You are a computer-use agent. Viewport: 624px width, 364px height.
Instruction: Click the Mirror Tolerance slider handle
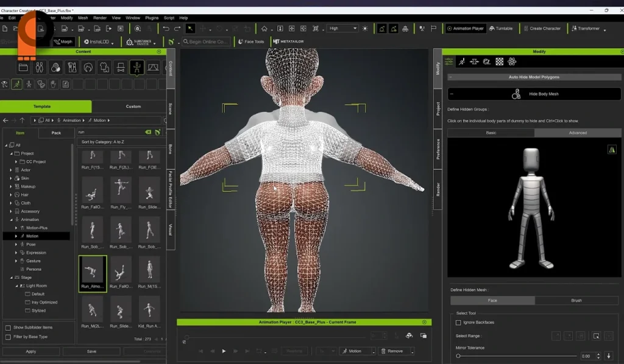coord(458,355)
